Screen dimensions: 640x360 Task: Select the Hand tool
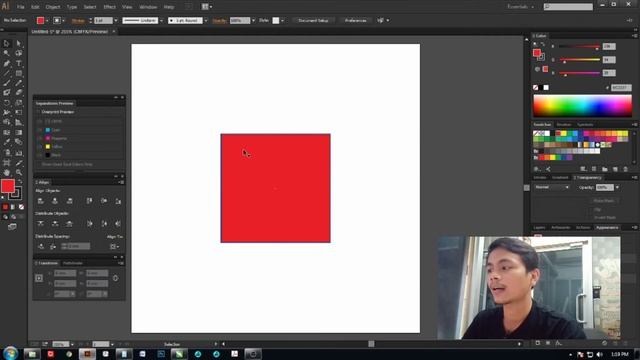click(7, 172)
